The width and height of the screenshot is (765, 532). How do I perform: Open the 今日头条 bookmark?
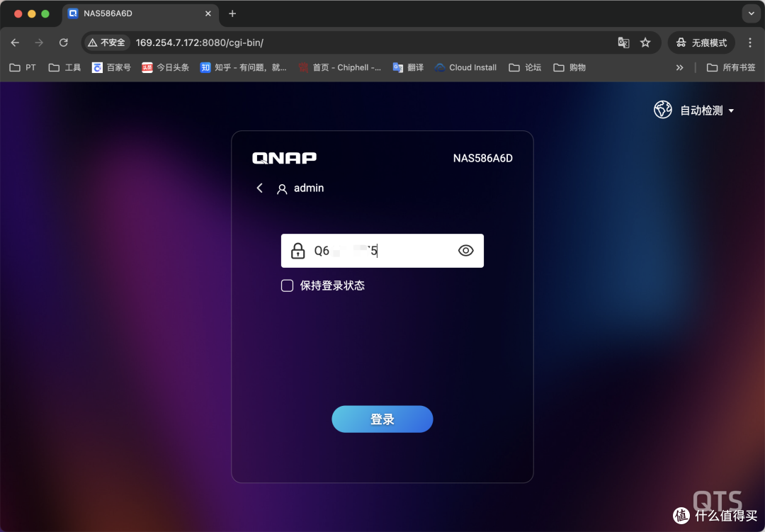click(x=165, y=67)
